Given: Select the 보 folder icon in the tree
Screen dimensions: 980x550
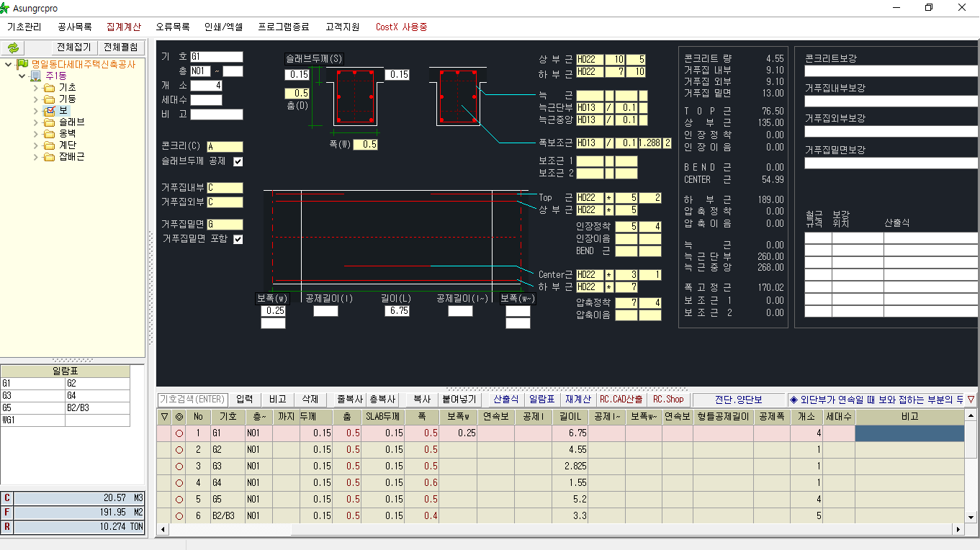Looking at the screenshot, I should (x=49, y=111).
